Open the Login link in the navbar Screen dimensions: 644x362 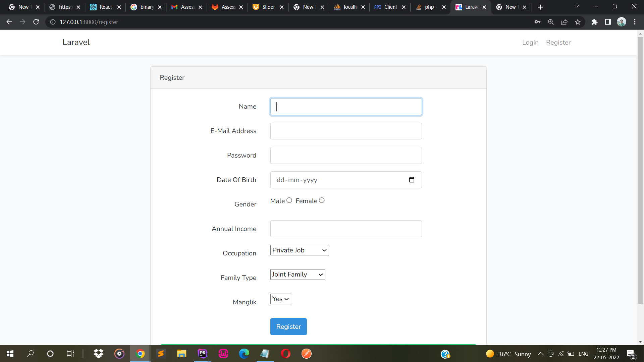click(x=530, y=43)
